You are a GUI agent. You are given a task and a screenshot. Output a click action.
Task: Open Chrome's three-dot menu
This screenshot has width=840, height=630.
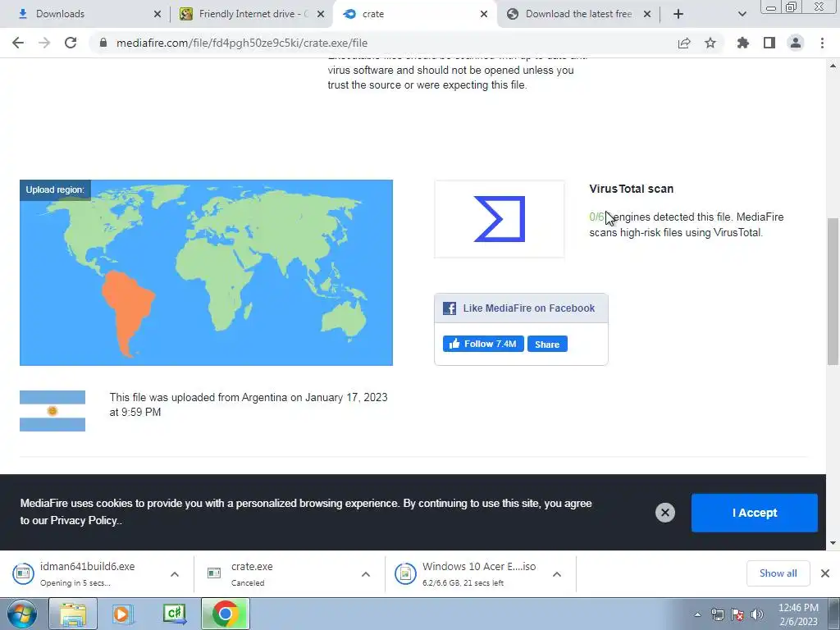pos(822,43)
